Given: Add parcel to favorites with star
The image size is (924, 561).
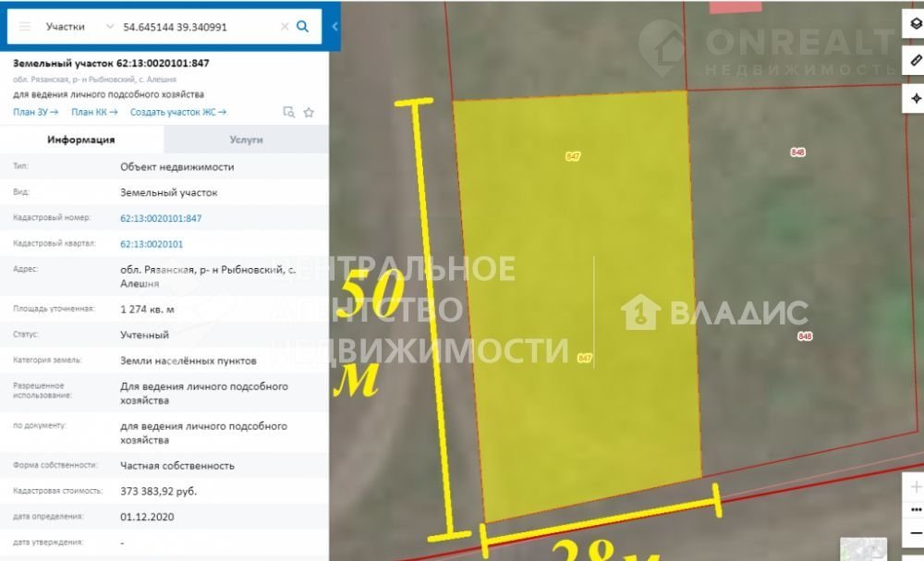Looking at the screenshot, I should coord(309,113).
